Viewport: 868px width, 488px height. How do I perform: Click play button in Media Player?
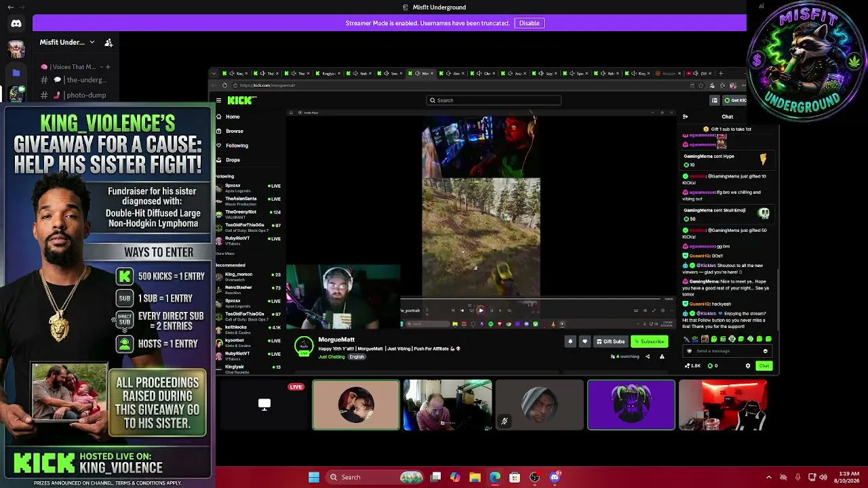pos(481,310)
